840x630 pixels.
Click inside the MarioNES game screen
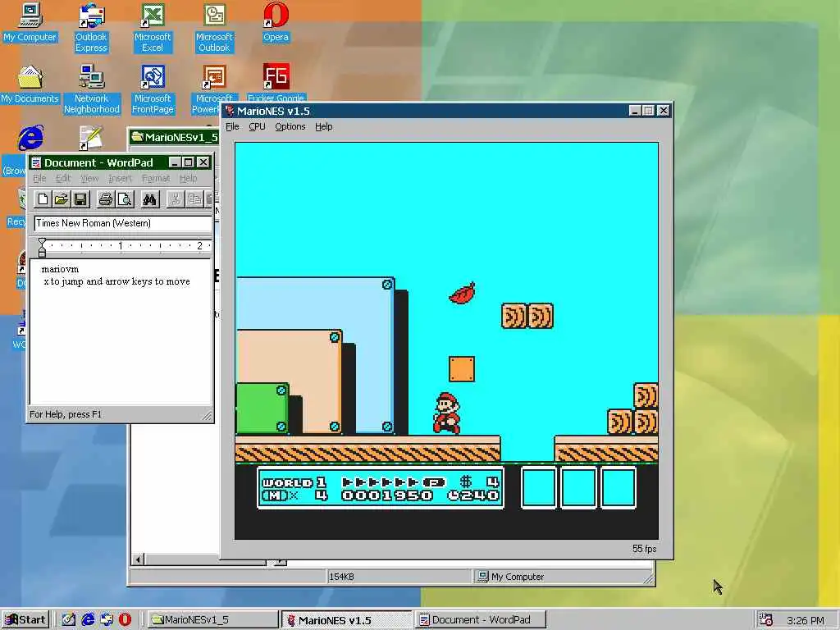446,340
